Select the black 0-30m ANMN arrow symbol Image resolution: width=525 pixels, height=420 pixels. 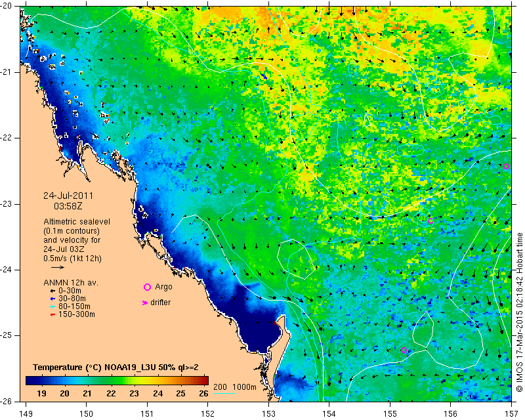tap(52, 291)
